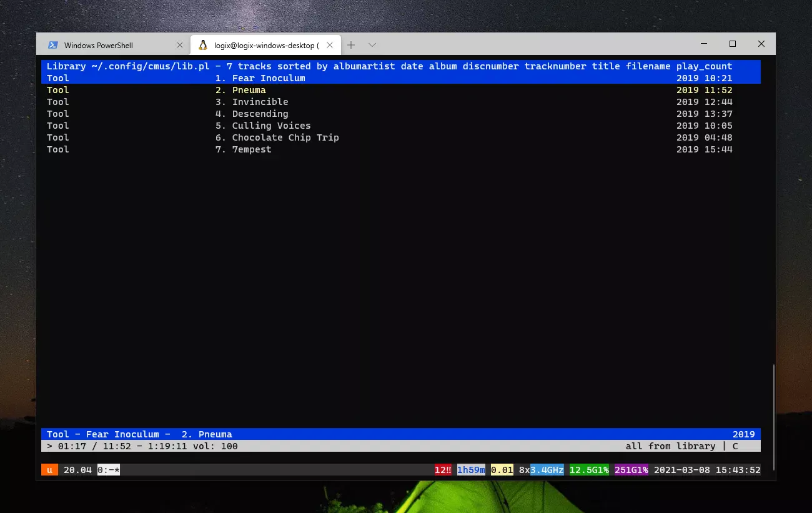The width and height of the screenshot is (812, 513).
Task: Click the 1h59m uptime indicator
Action: click(x=471, y=470)
